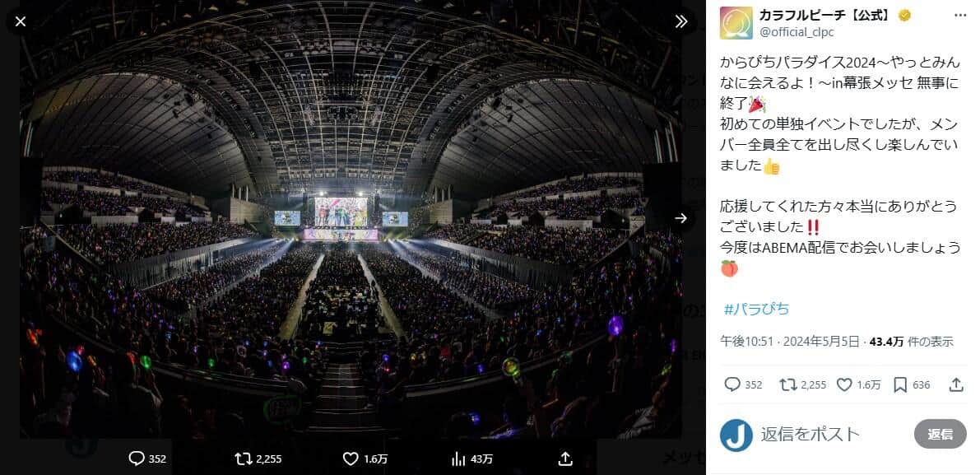
Task: Open the three-dot more menu
Action: pos(959,16)
